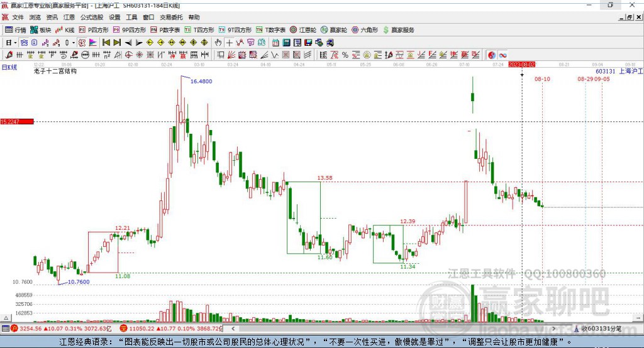The width and height of the screenshot is (644, 348).
Task: Open the 江恩轮 (Gann wheel) tool
Action: point(303,30)
